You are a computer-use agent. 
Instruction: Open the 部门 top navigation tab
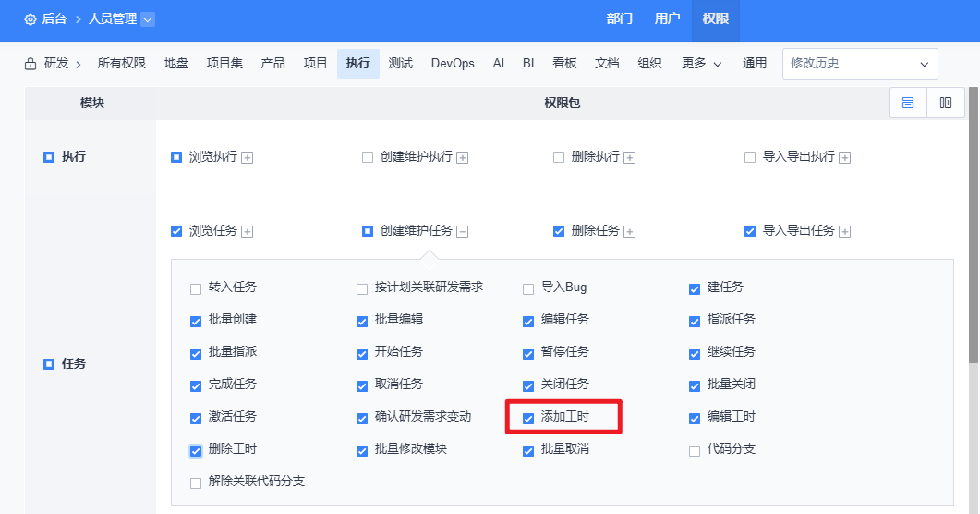pos(619,18)
